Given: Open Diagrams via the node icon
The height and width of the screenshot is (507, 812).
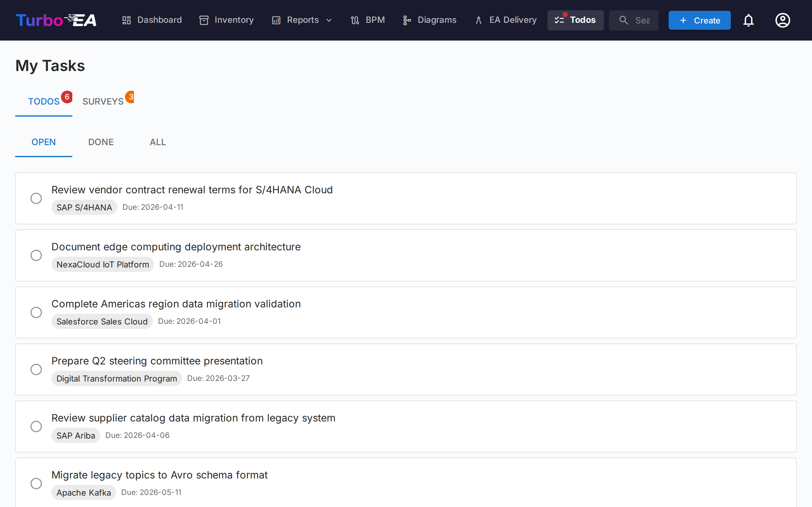Looking at the screenshot, I should [407, 20].
